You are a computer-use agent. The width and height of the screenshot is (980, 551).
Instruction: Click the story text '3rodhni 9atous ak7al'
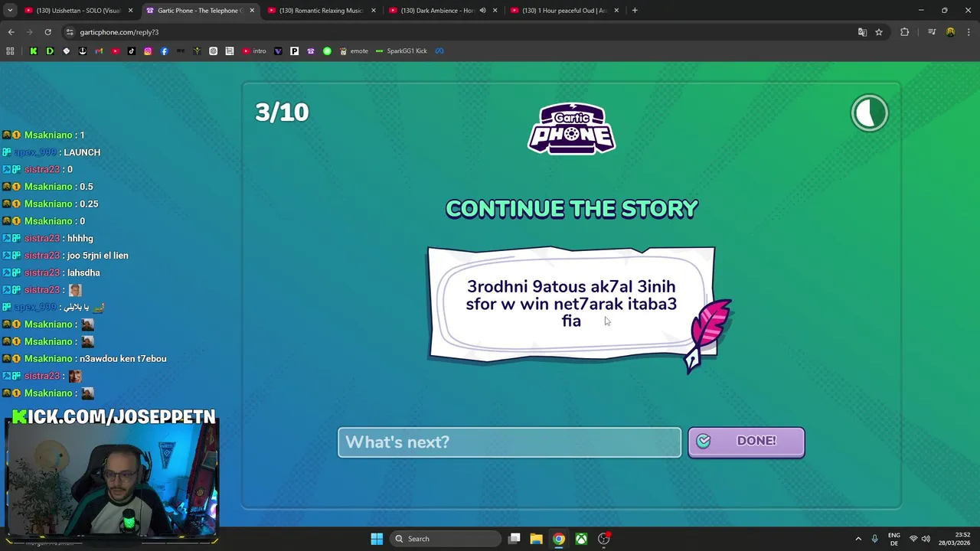(550, 286)
